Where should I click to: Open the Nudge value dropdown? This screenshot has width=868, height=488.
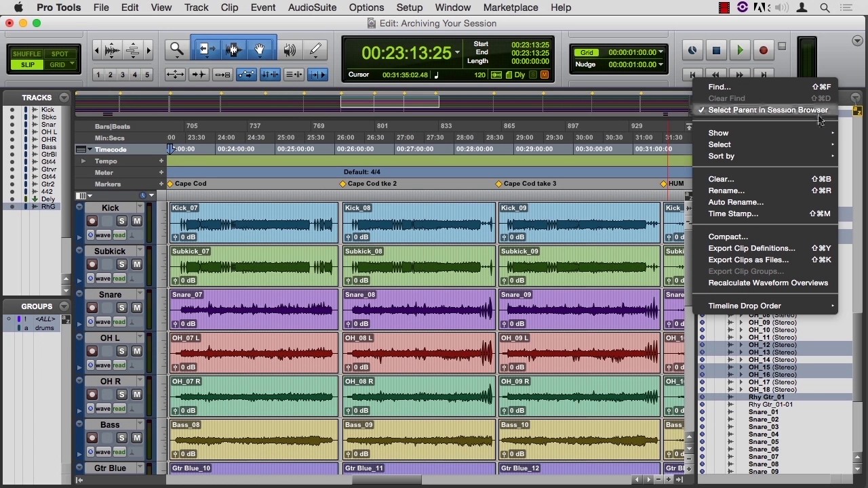(x=660, y=64)
